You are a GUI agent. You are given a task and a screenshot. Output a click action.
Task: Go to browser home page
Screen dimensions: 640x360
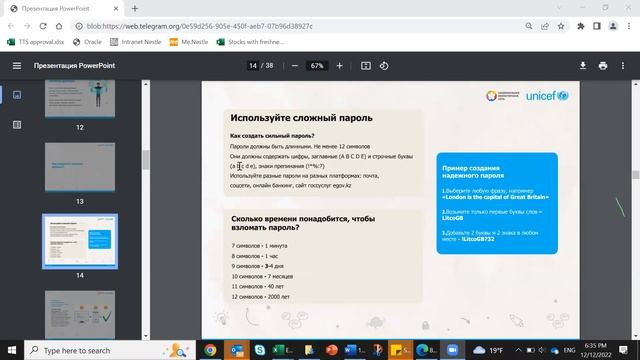pos(59,26)
